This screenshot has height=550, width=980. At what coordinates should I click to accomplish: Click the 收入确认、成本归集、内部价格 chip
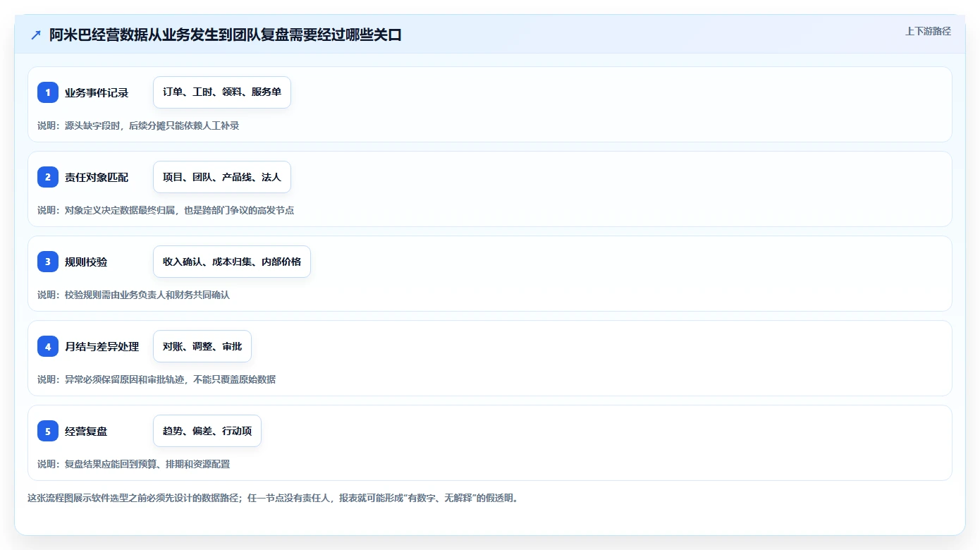point(232,262)
